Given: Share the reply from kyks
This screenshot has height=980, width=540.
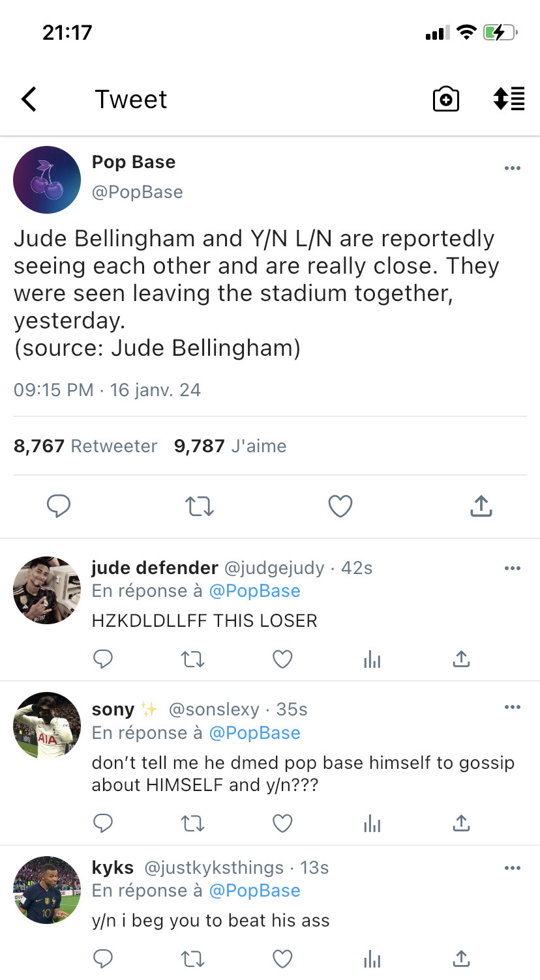Looking at the screenshot, I should pyautogui.click(x=461, y=958).
